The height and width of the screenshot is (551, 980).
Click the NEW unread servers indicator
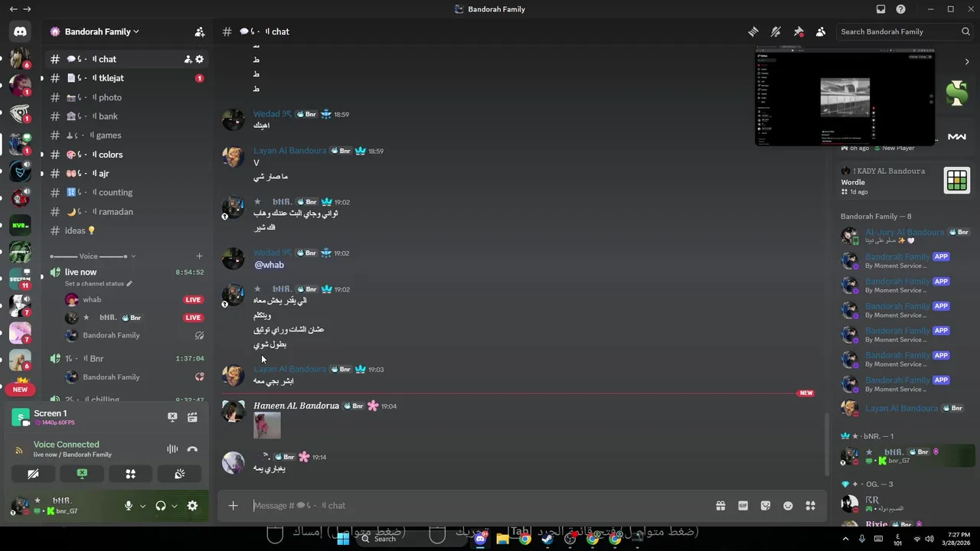tap(20, 390)
